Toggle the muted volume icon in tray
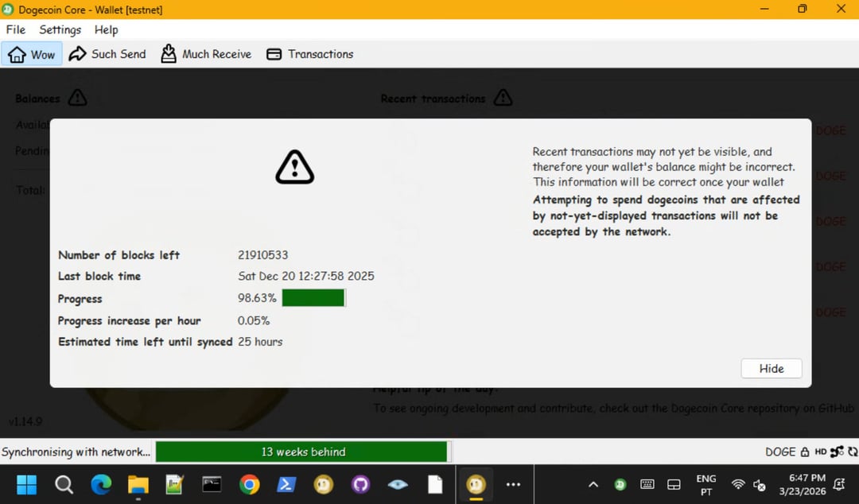The height and width of the screenshot is (504, 859). 760,484
